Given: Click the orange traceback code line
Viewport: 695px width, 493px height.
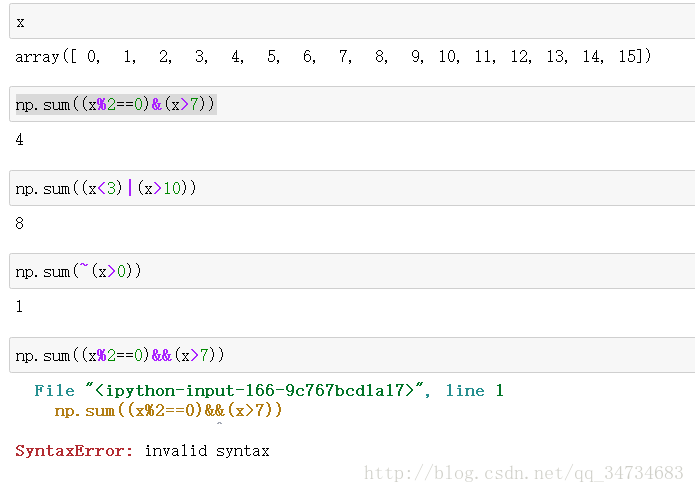Looking at the screenshot, I should [x=168, y=411].
